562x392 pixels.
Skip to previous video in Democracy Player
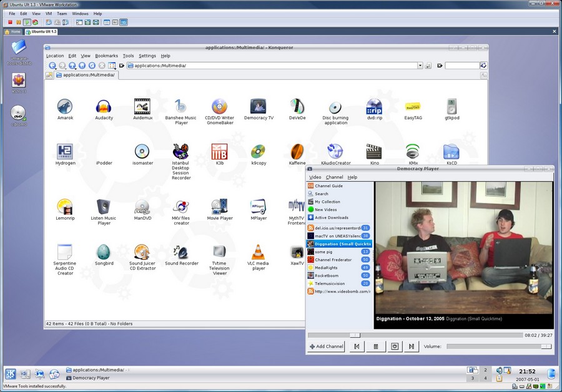tap(357, 346)
